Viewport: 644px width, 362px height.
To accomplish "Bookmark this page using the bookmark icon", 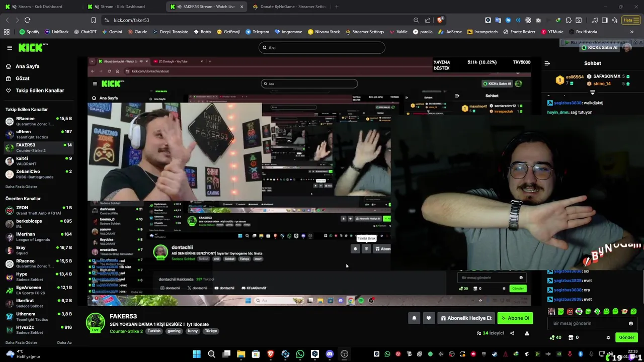I will tap(93, 20).
